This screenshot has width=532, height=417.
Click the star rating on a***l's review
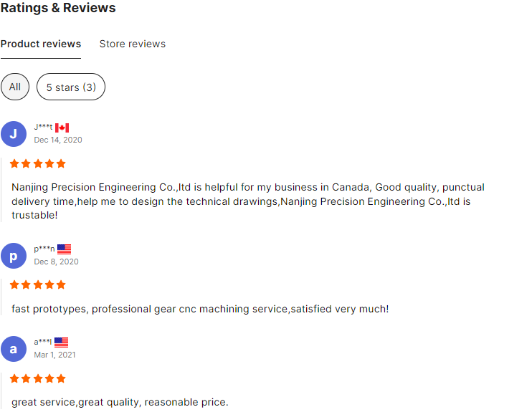pyautogui.click(x=38, y=378)
